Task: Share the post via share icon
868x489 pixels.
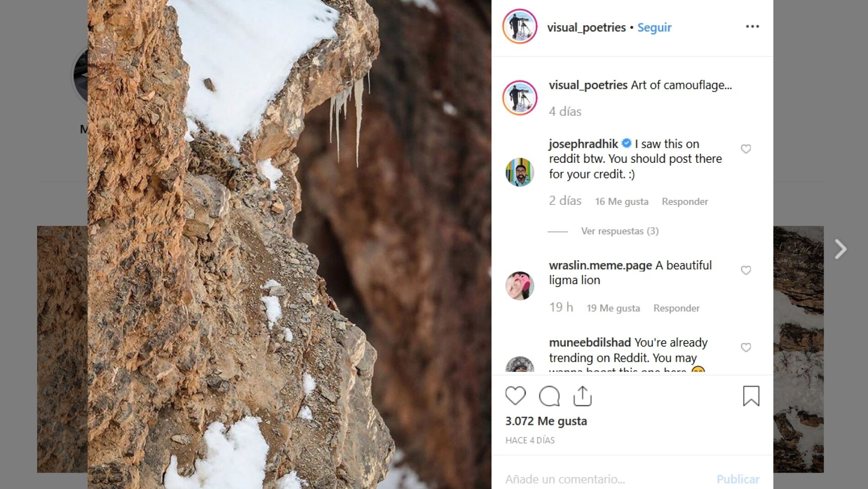Action: coord(582,396)
